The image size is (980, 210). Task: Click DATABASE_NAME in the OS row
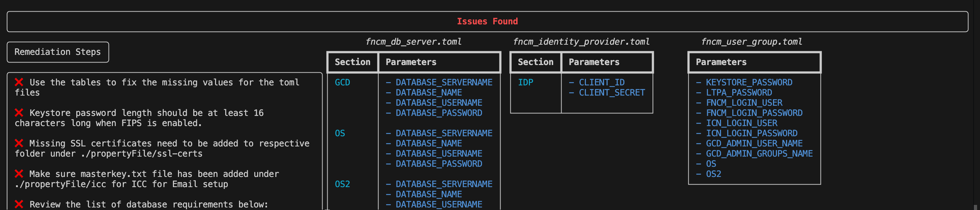pyautogui.click(x=429, y=144)
